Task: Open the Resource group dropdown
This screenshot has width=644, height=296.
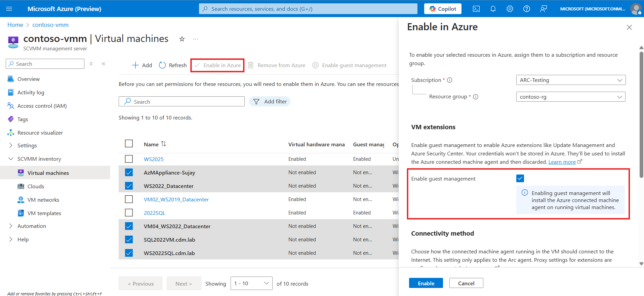Action: pos(571,97)
